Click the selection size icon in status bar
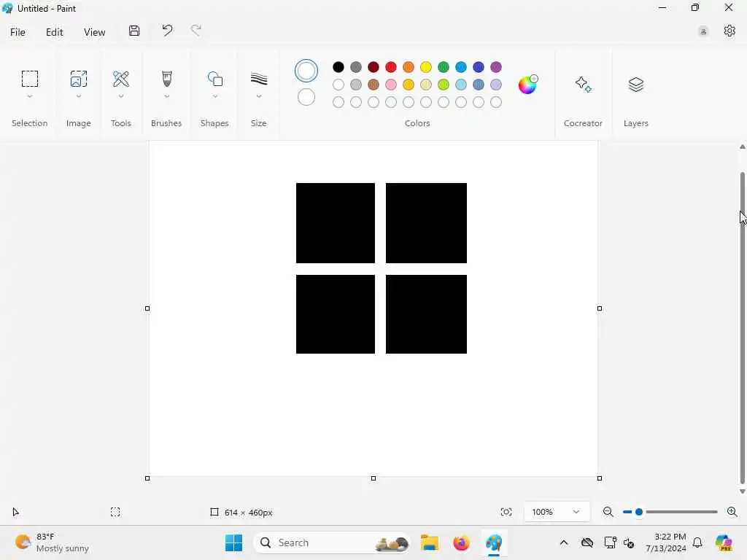 coord(115,512)
